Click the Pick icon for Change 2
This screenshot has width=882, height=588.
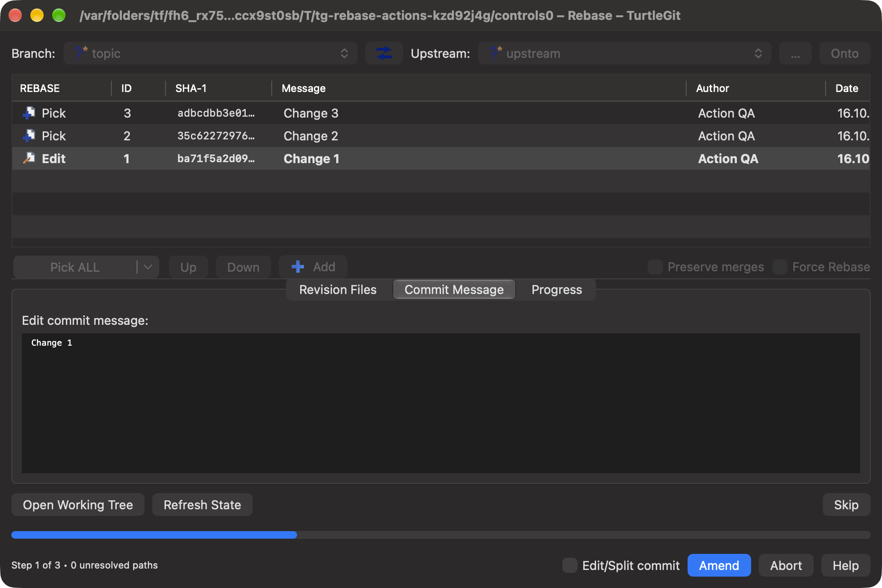[29, 136]
